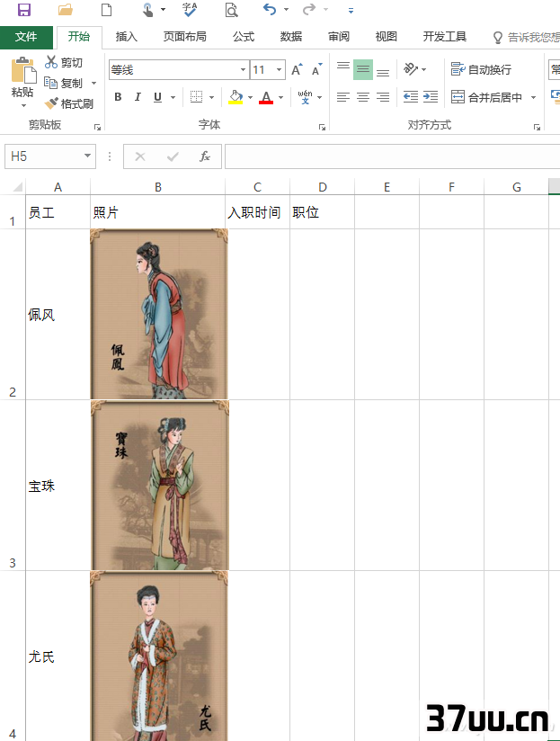The width and height of the screenshot is (560, 741).
Task: Open the font size 11 dropdown
Action: (x=280, y=70)
